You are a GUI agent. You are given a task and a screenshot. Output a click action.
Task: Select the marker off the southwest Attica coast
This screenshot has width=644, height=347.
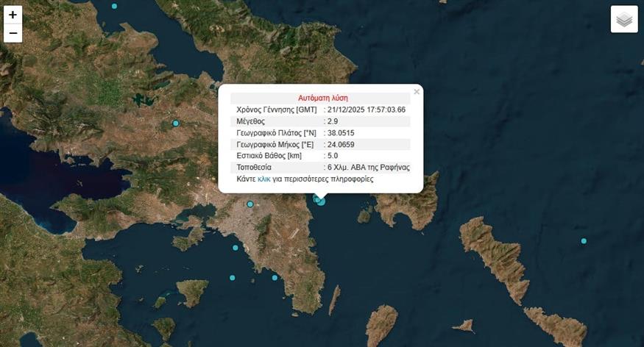[x=275, y=277]
